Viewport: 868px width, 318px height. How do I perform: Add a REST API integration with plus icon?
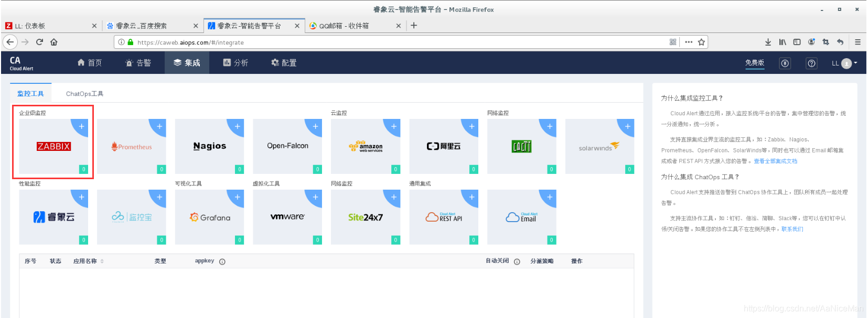coord(471,197)
